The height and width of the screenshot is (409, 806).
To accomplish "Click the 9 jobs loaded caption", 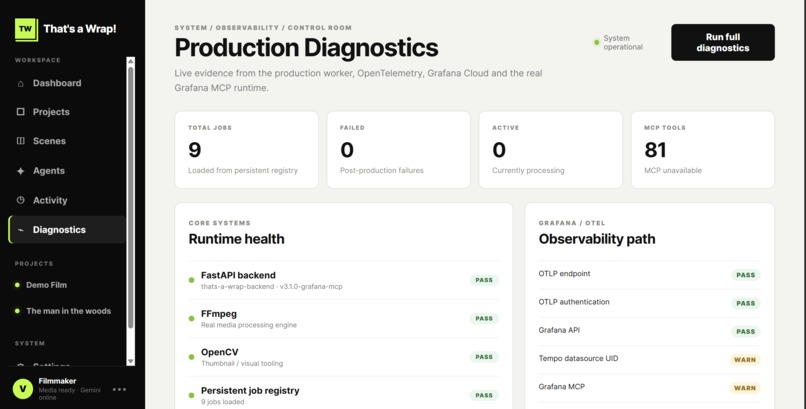I will tap(223, 402).
